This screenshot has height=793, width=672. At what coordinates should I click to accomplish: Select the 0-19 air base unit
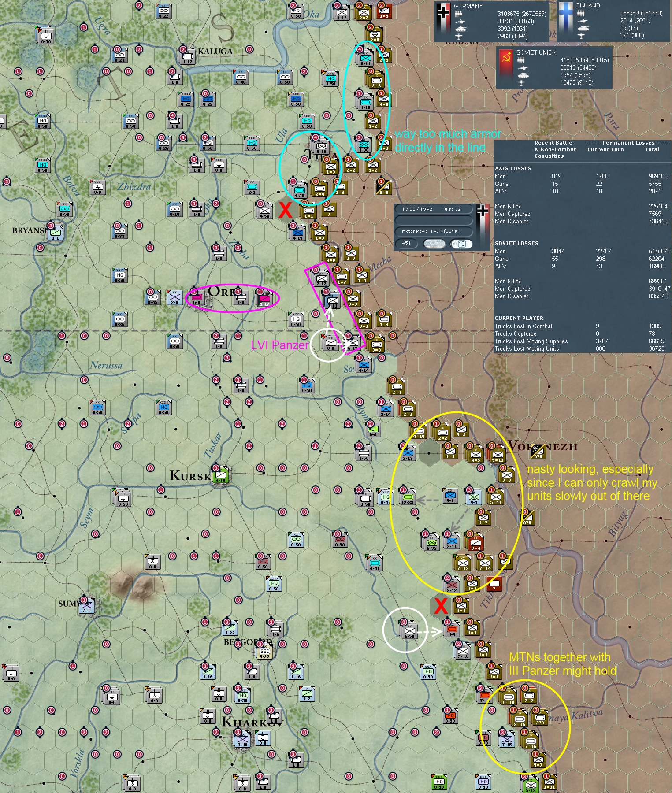point(174,208)
